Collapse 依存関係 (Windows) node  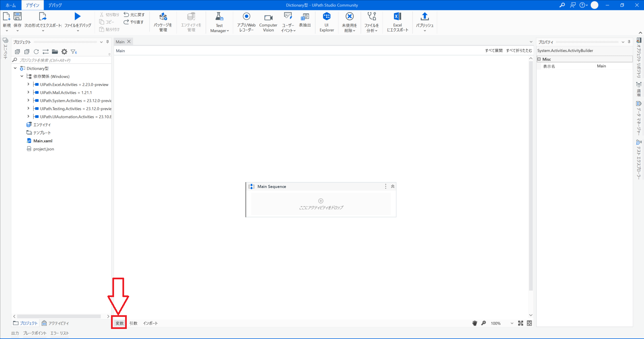(x=22, y=76)
